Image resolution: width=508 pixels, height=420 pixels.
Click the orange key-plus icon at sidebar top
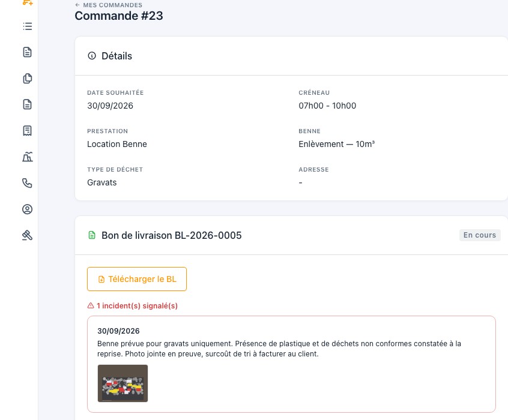coord(28,2)
